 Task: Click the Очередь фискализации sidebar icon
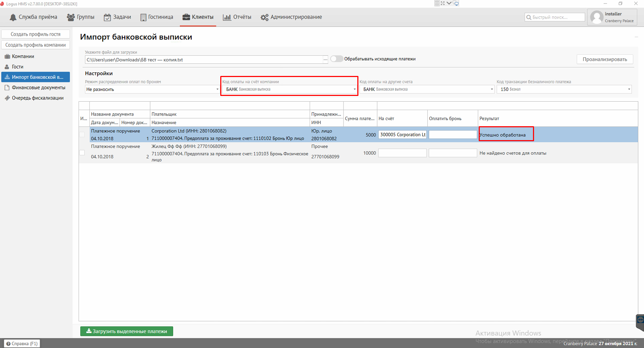point(7,98)
